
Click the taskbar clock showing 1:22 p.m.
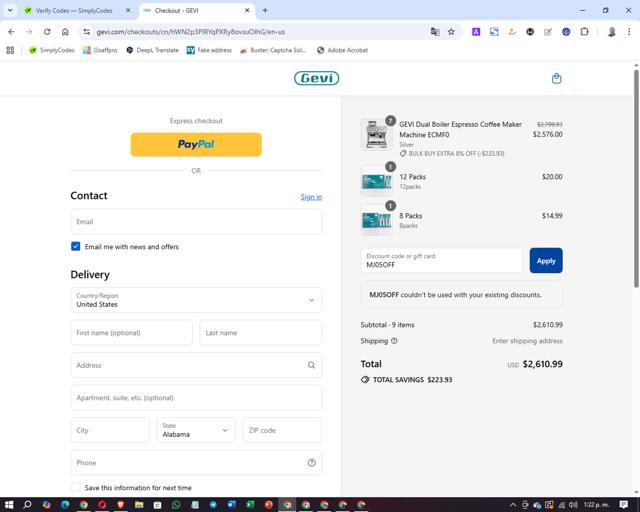click(x=596, y=505)
